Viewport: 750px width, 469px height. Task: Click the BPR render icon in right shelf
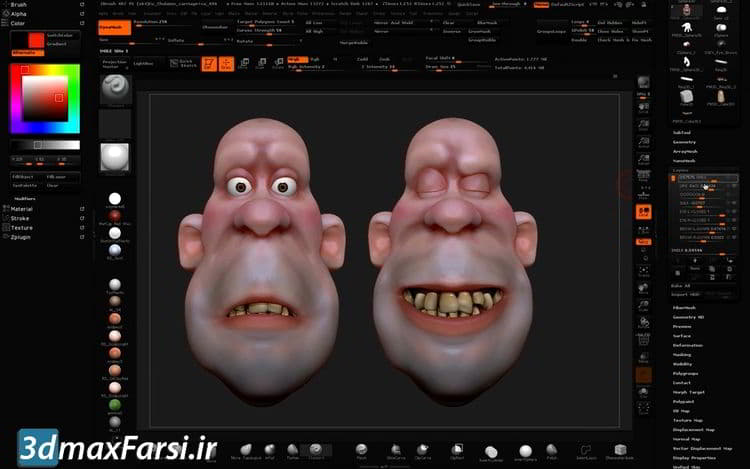click(x=643, y=82)
